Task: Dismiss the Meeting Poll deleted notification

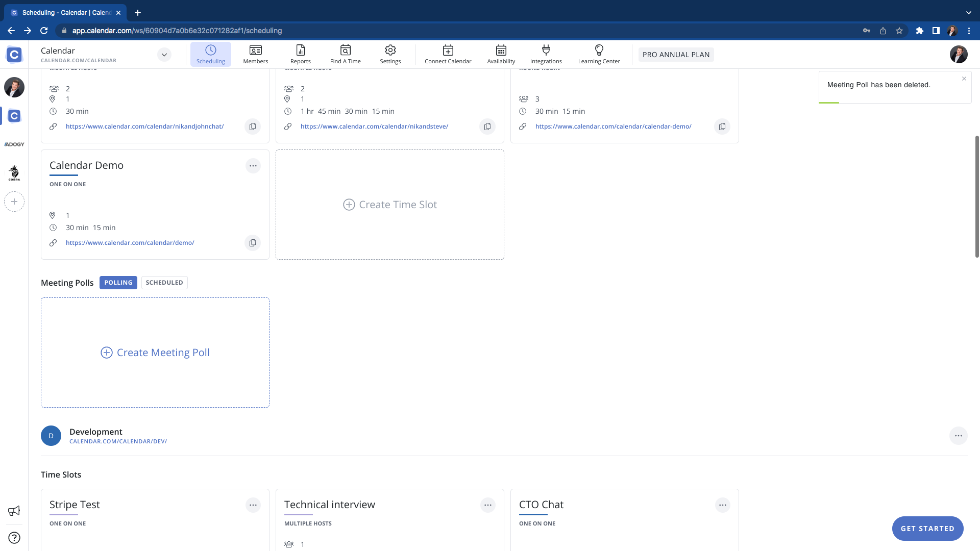Action: (964, 79)
